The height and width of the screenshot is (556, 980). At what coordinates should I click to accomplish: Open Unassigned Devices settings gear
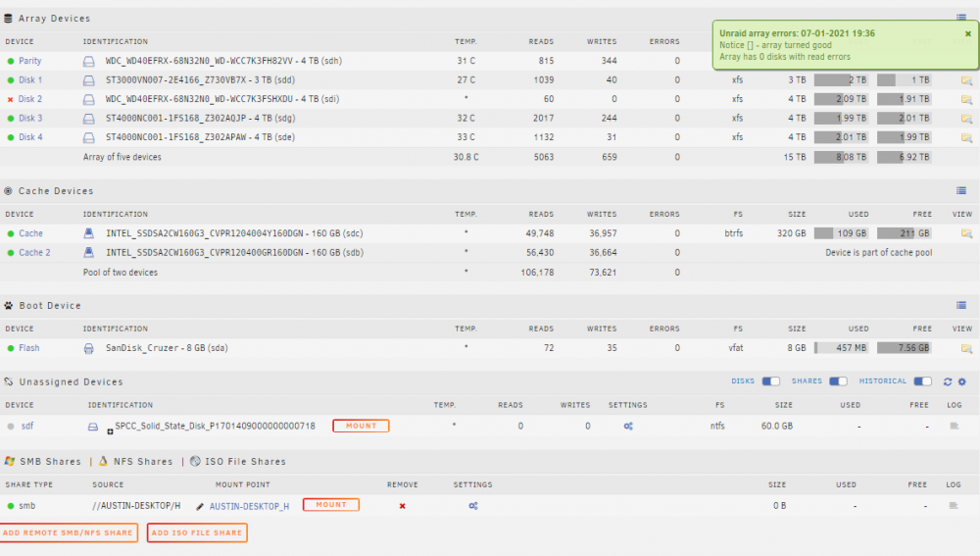click(x=962, y=381)
